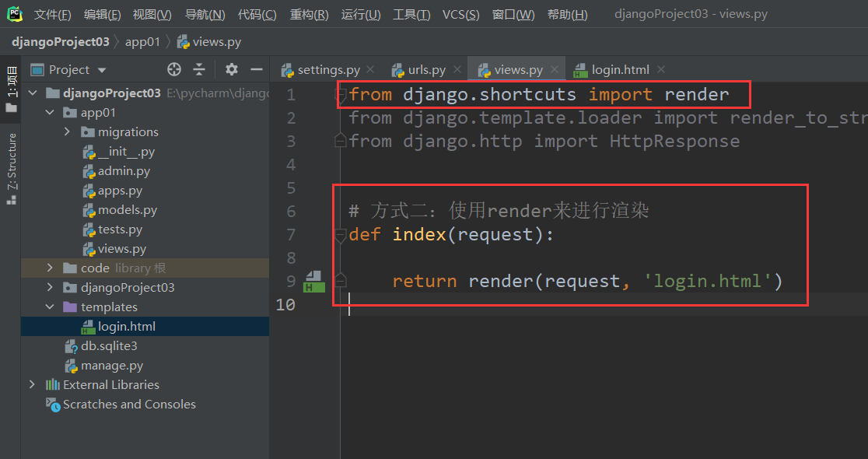868x459 pixels.
Task: Click the Scratches and Consoles clock icon
Action: coord(53,405)
